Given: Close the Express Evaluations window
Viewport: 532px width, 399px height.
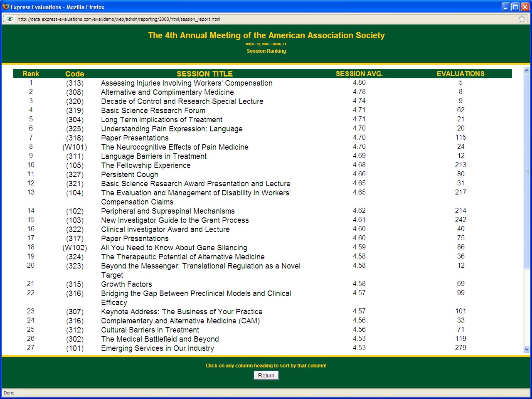Looking at the screenshot, I should [x=525, y=7].
